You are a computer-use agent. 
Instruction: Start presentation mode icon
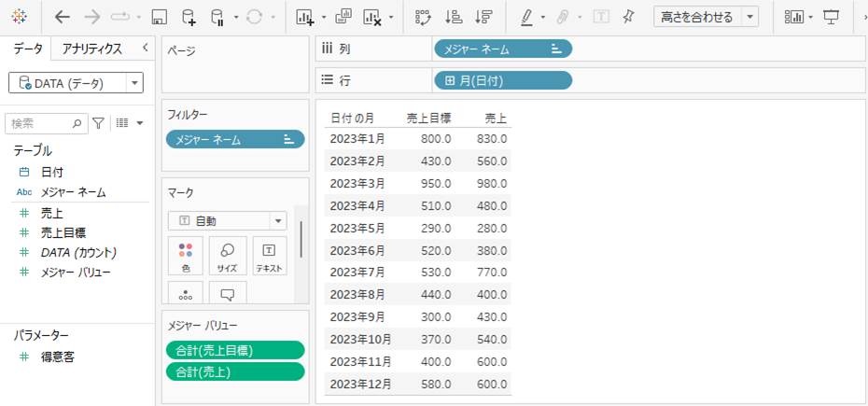[x=831, y=17]
